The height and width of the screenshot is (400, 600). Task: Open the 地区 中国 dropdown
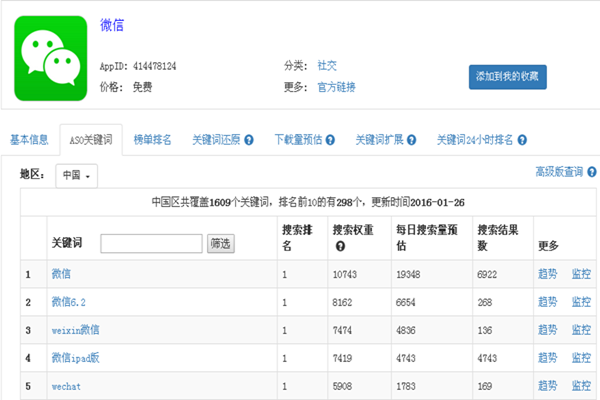pos(77,176)
